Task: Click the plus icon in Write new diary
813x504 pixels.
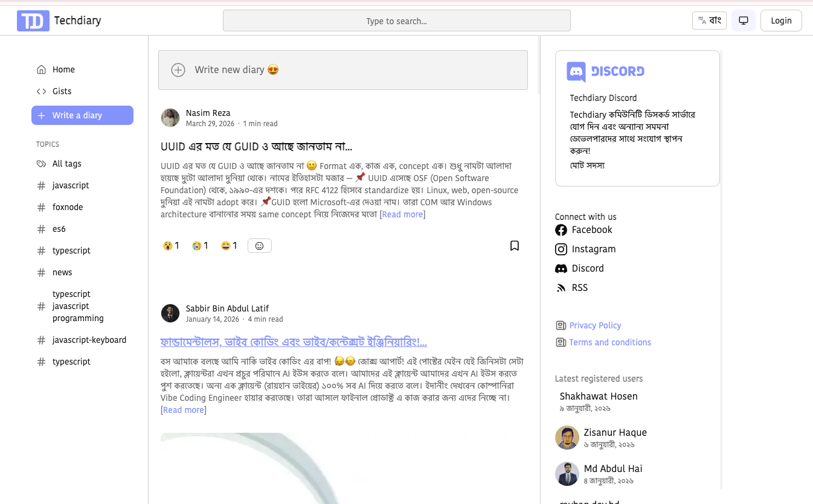Action: pos(178,70)
